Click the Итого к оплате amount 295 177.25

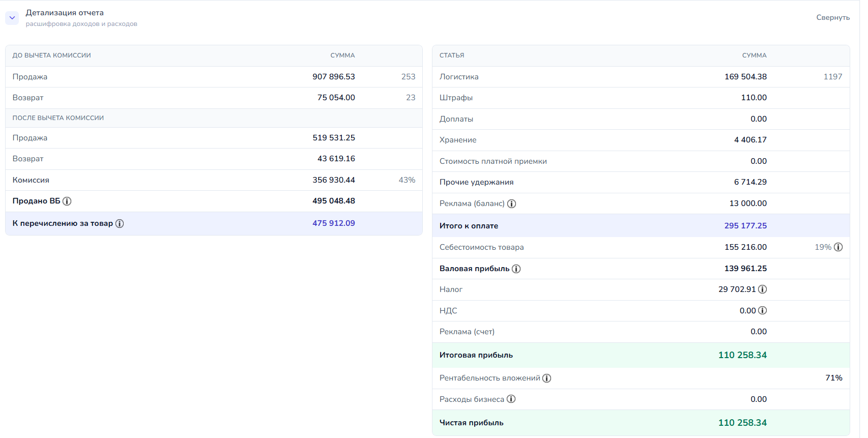click(x=745, y=225)
